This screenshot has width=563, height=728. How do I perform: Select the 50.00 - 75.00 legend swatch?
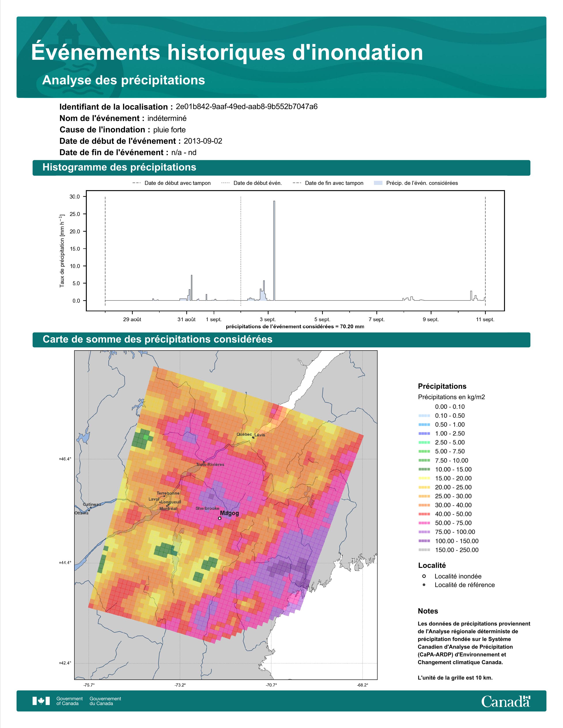pyautogui.click(x=424, y=523)
